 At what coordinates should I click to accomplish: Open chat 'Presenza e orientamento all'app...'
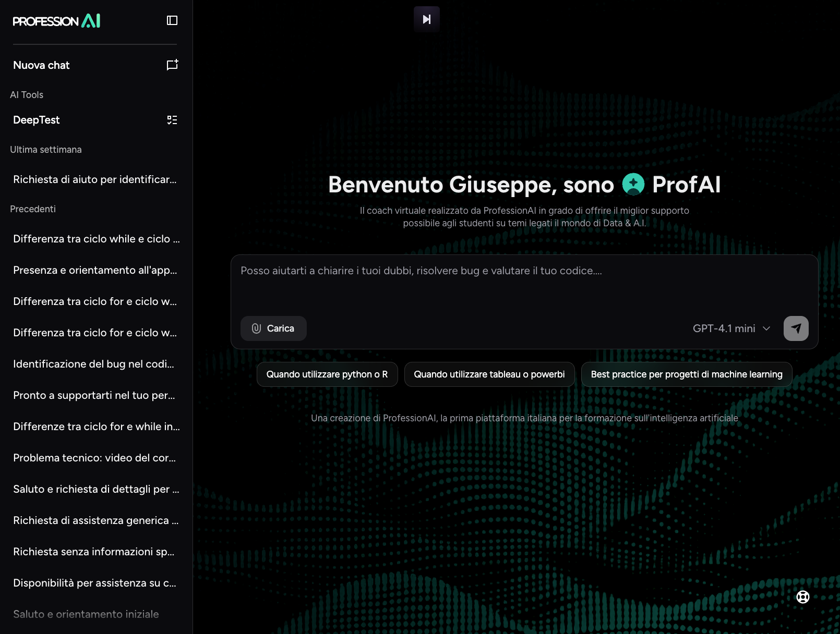point(95,270)
